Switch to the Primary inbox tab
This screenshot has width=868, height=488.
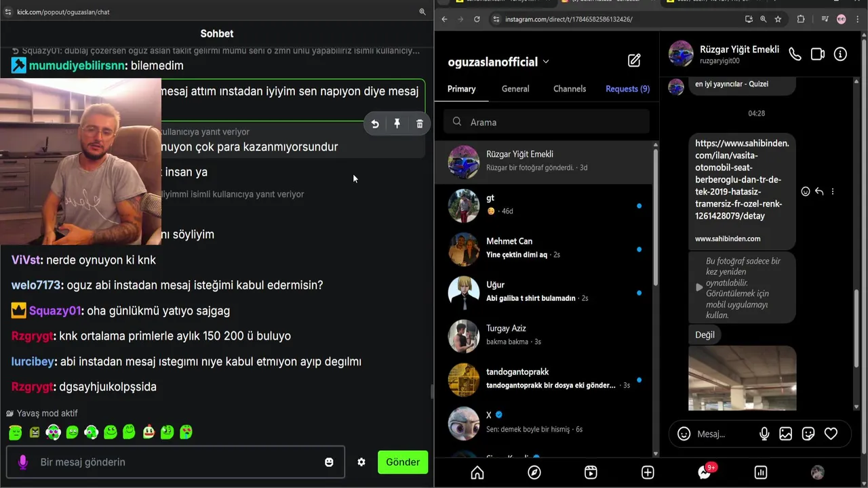click(461, 89)
